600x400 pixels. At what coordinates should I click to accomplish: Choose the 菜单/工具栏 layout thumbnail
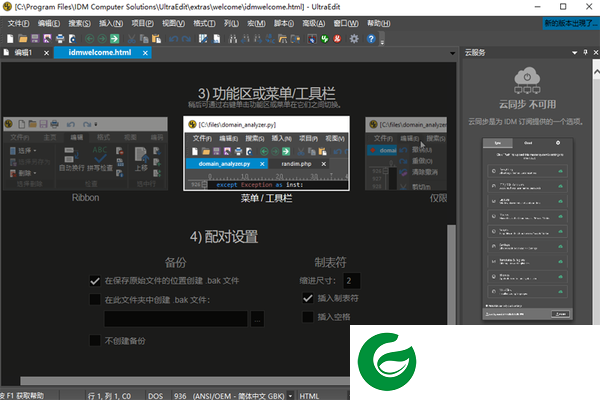click(x=266, y=153)
